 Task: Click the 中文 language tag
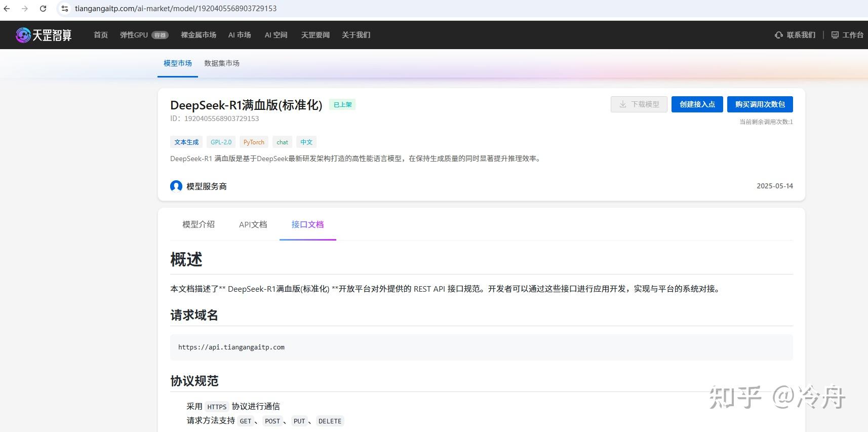[306, 142]
